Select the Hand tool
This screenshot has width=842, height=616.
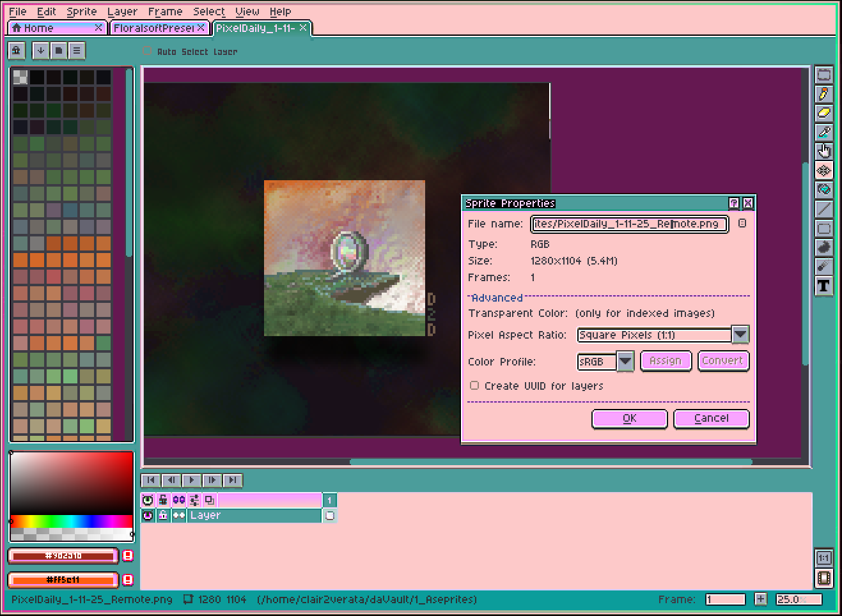tap(823, 151)
